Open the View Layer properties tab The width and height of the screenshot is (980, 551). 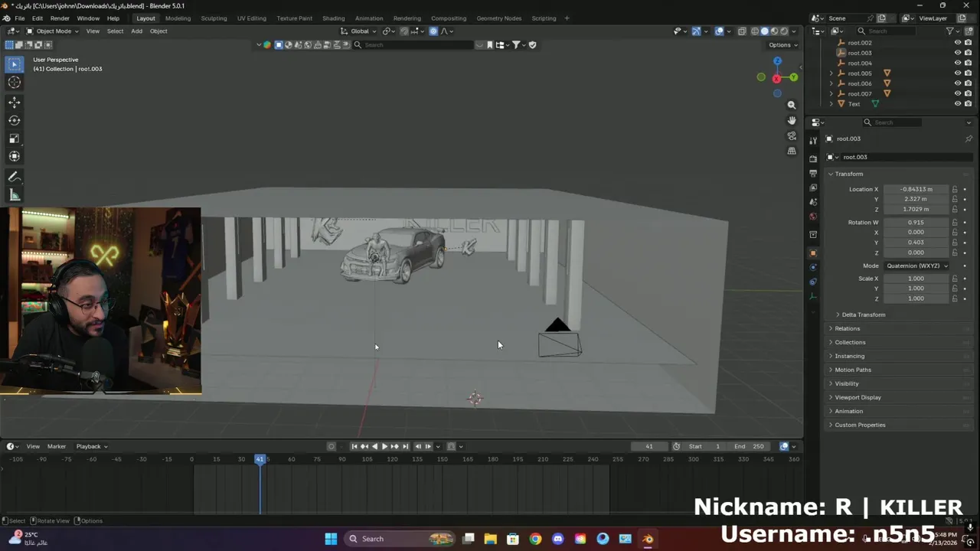pyautogui.click(x=813, y=187)
